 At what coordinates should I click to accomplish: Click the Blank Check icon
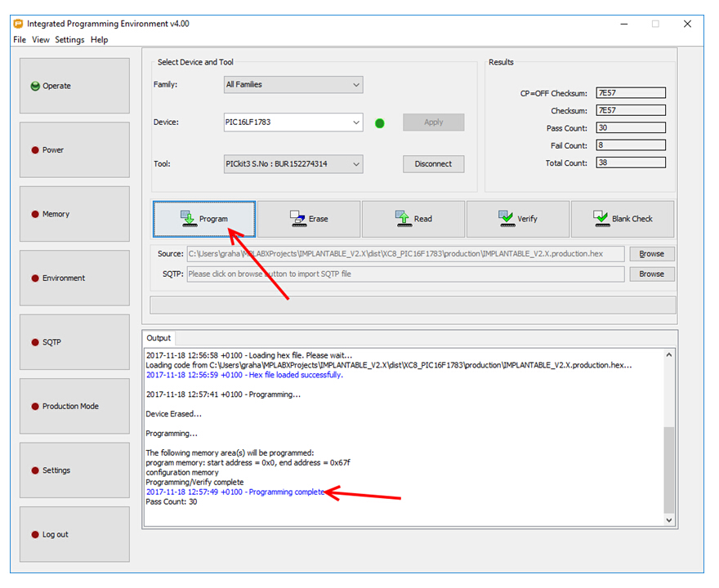coord(601,218)
